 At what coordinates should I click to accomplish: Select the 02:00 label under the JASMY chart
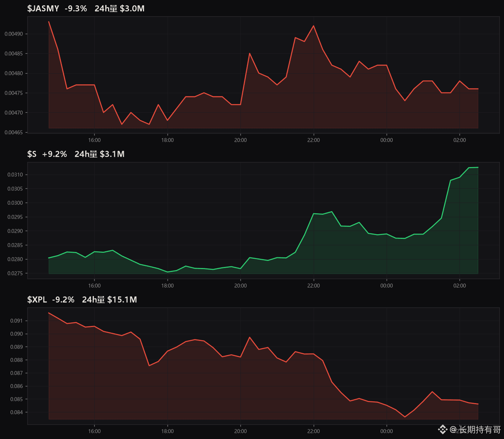(460, 140)
